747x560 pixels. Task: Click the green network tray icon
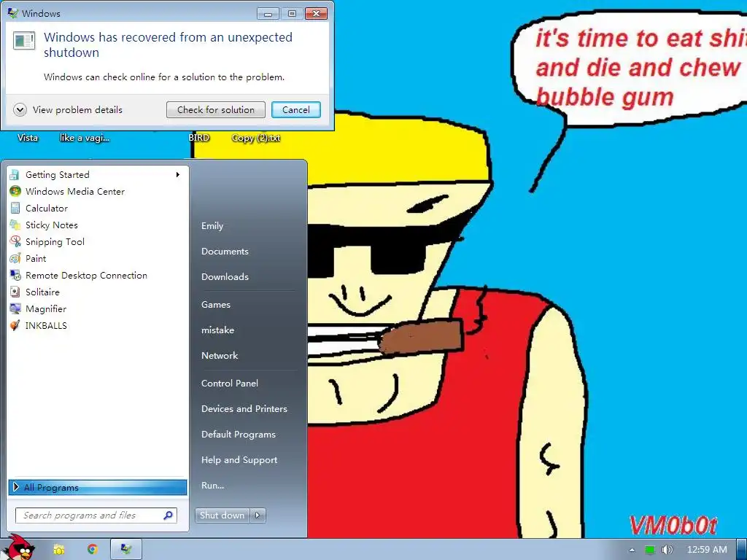pyautogui.click(x=650, y=550)
